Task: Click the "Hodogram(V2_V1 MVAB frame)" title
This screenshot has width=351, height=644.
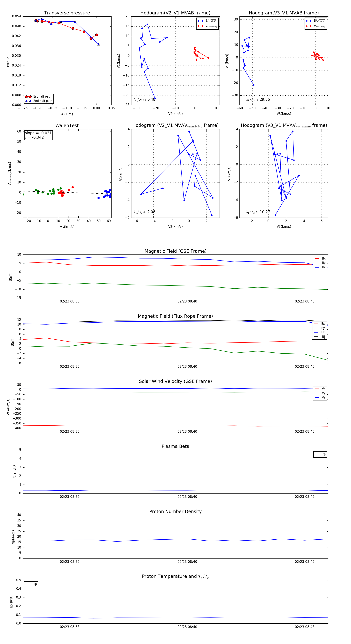Action: click(x=175, y=13)
